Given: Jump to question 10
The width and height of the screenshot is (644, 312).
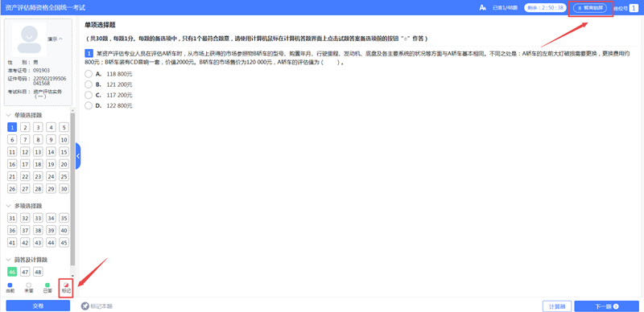Looking at the screenshot, I should tap(64, 140).
